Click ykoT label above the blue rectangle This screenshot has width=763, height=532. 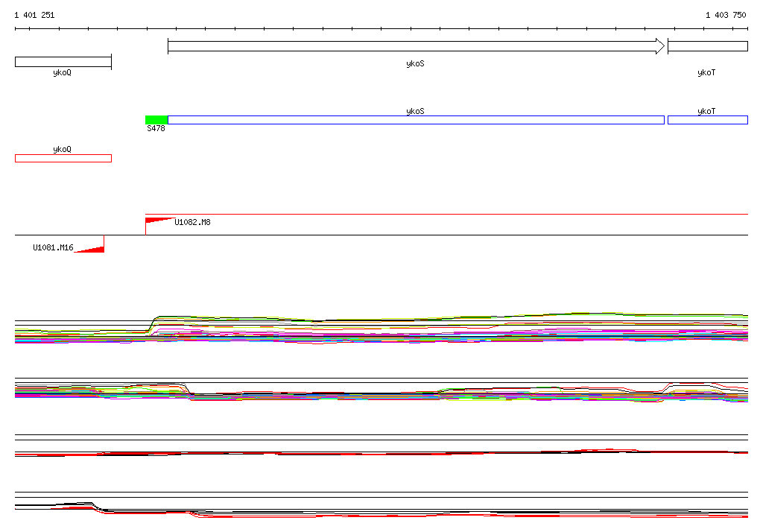(x=706, y=111)
